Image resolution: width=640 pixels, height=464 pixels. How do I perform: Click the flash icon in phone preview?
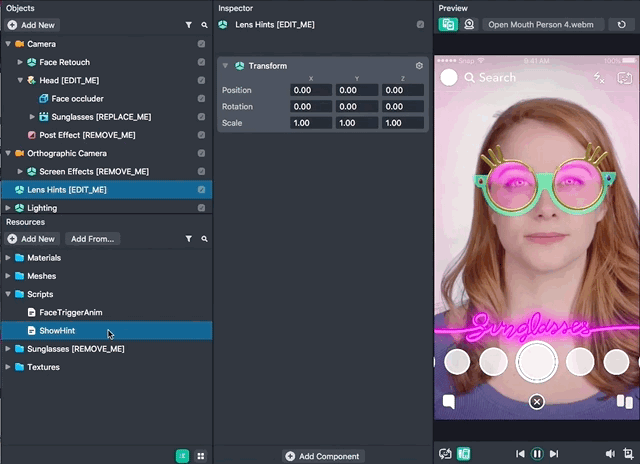coord(600,77)
